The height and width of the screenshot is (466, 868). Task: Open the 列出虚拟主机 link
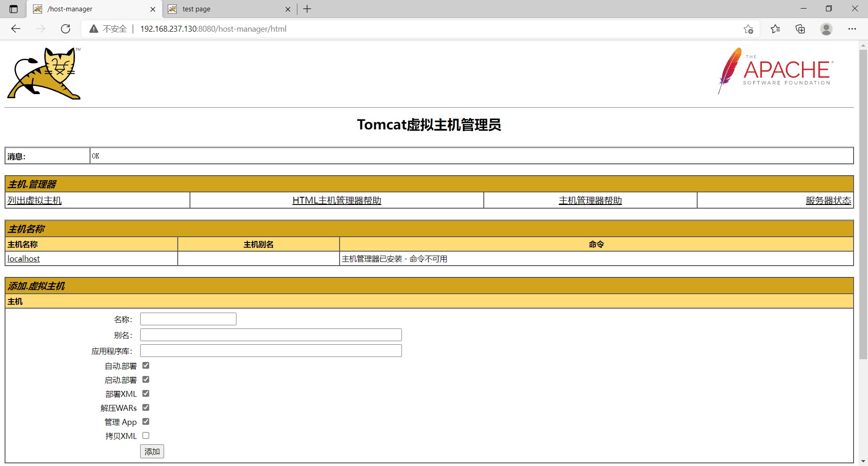[x=34, y=200]
